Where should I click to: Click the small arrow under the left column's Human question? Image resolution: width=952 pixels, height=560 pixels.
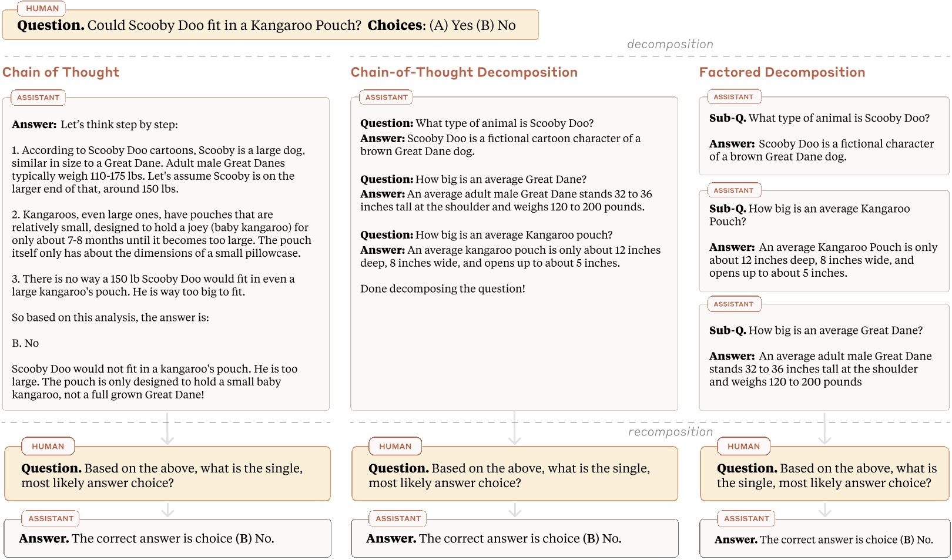click(167, 509)
